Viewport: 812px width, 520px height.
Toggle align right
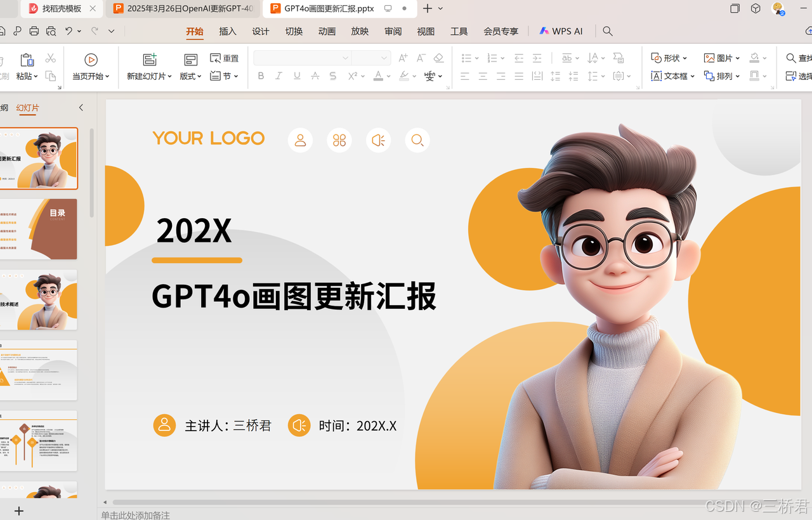501,76
